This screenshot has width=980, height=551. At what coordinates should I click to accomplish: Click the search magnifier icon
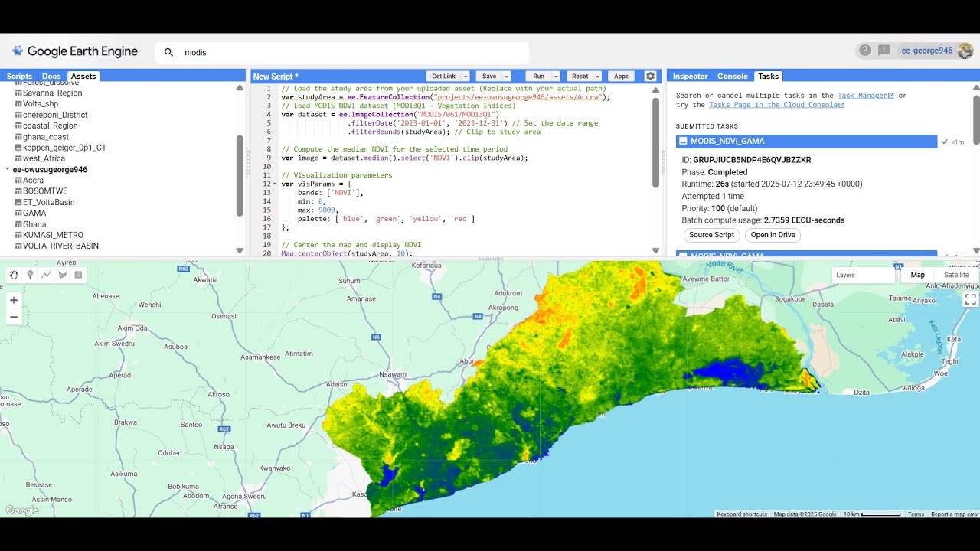(x=169, y=52)
